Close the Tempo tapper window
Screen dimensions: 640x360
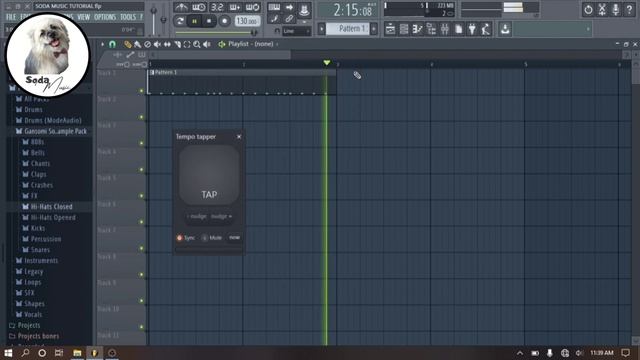pos(239,137)
